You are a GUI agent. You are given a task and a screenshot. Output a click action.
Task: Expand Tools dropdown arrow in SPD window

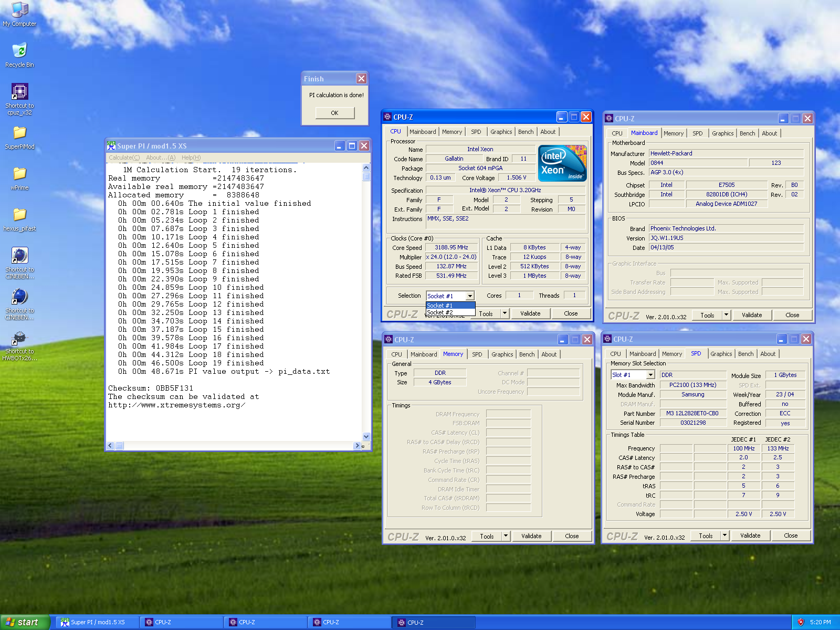coord(724,535)
